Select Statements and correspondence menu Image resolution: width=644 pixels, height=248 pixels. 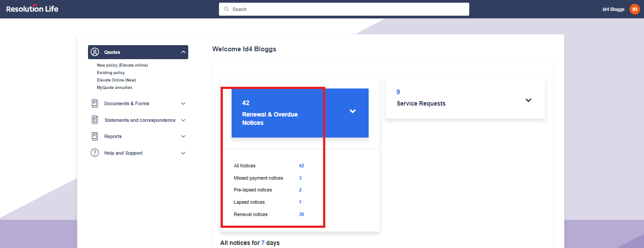(140, 120)
